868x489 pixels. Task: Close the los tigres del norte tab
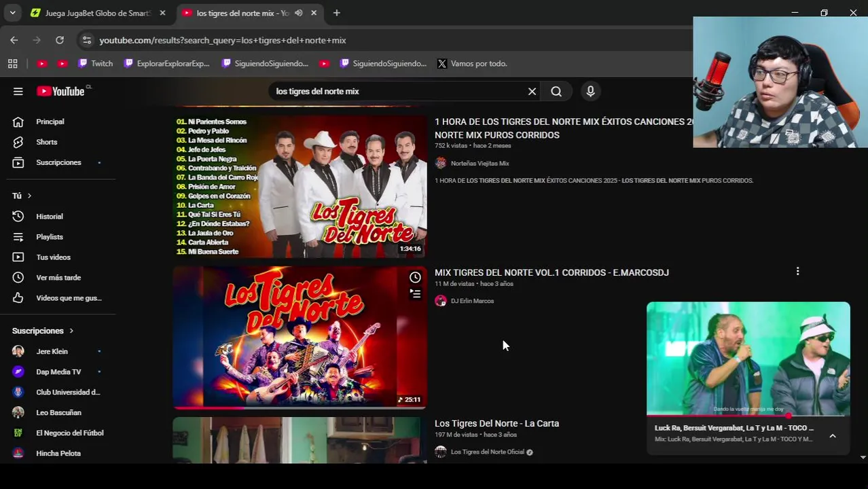click(314, 13)
